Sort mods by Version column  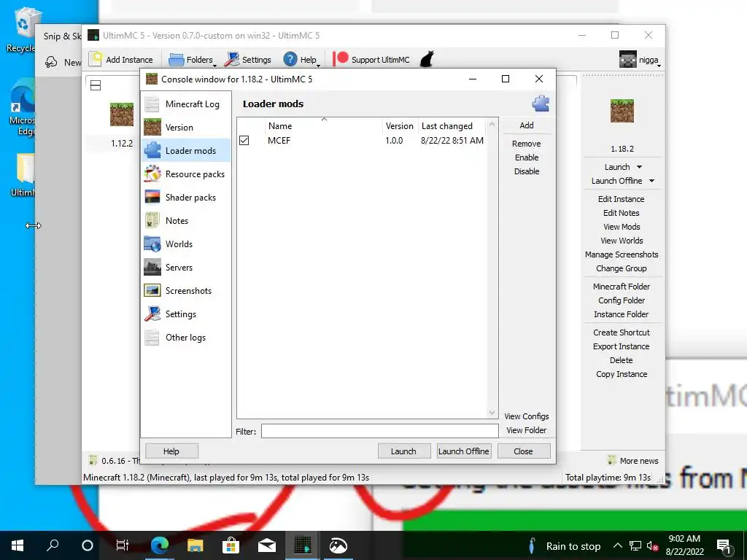point(400,125)
